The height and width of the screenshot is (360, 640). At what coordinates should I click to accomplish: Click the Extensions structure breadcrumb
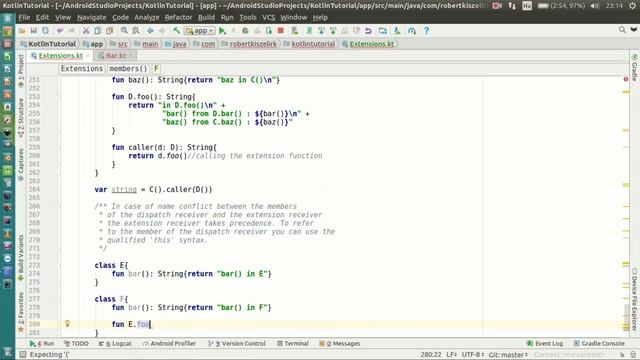82,69
